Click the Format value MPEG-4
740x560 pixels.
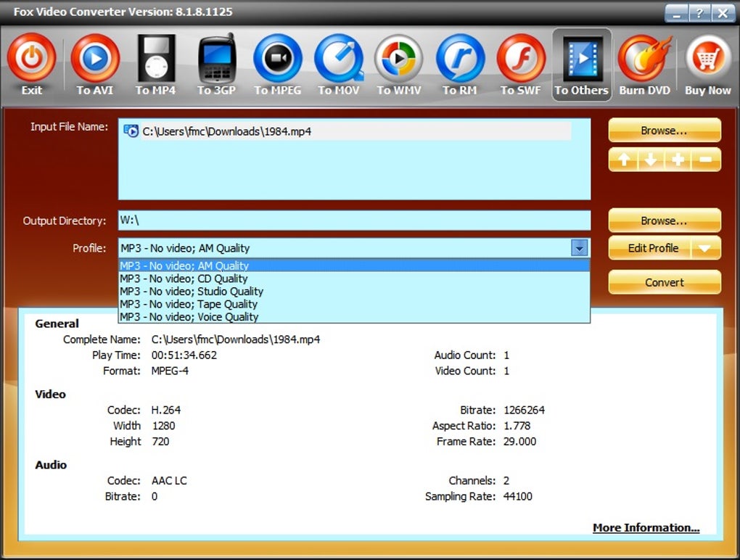click(170, 371)
